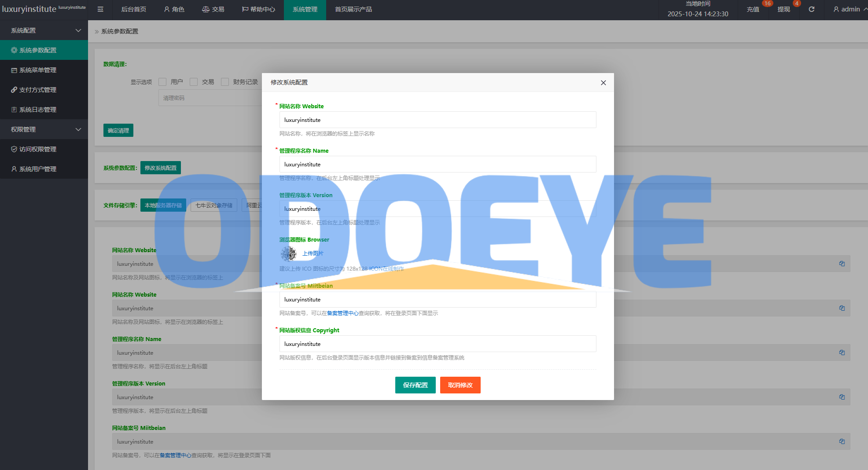Toggle the 用户 checkbox

pos(162,82)
